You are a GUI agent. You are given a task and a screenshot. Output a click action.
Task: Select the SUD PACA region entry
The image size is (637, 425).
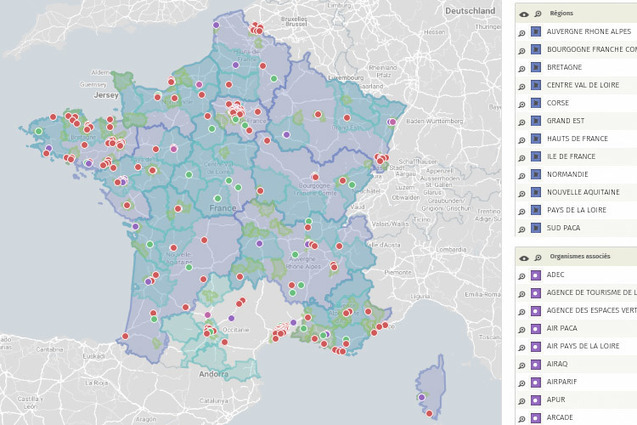click(563, 228)
